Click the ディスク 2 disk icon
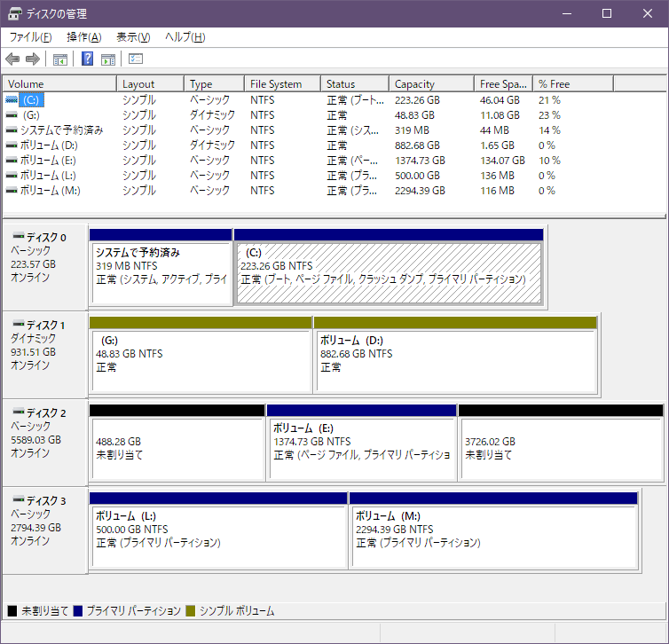 coord(19,412)
